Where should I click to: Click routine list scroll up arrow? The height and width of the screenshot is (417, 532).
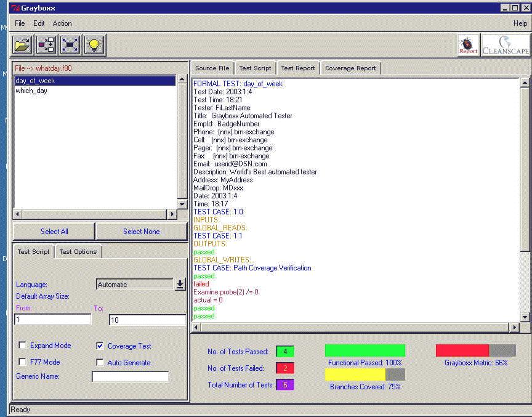pos(182,79)
